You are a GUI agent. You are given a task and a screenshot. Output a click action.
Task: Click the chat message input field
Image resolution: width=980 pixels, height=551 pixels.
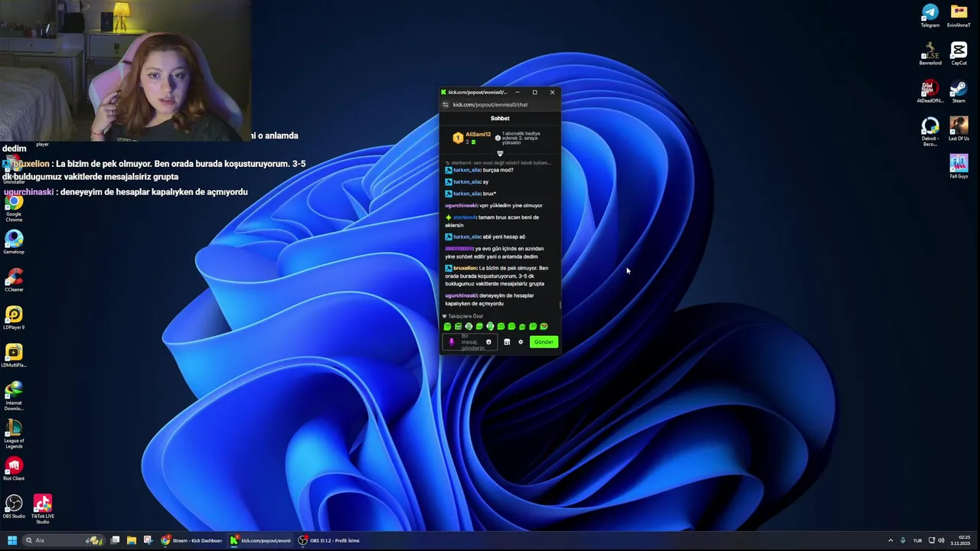pos(470,342)
